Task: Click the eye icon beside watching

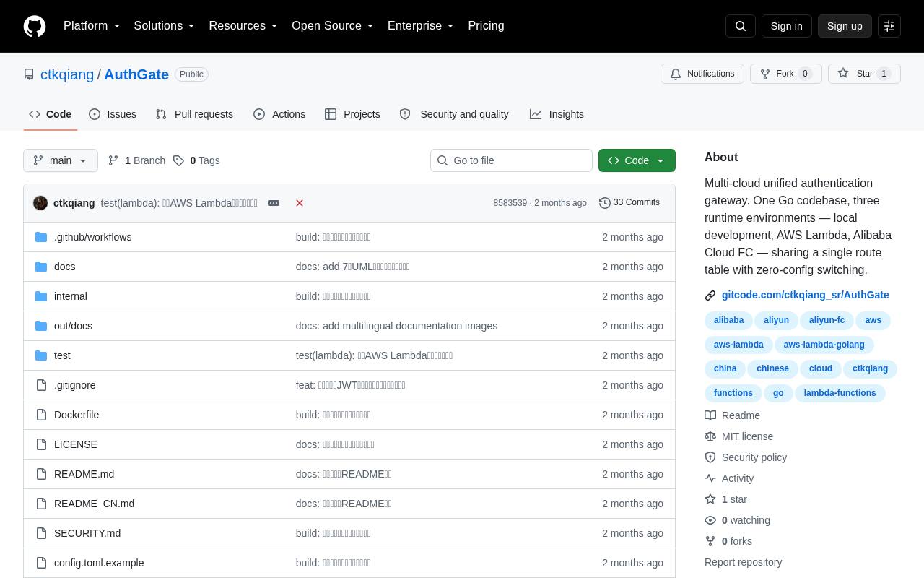Action: 710,520
